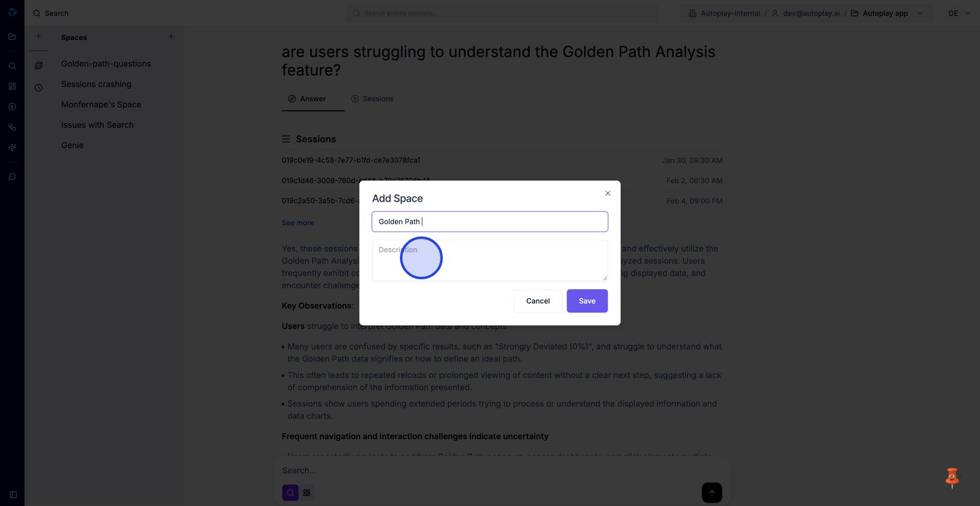Click the Save button in Add Space

[587, 301]
